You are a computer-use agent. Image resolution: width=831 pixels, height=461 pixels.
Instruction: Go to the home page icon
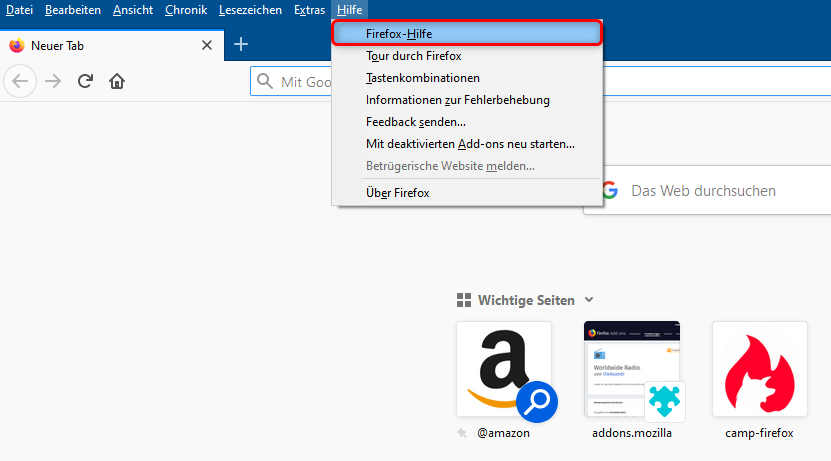pyautogui.click(x=117, y=81)
